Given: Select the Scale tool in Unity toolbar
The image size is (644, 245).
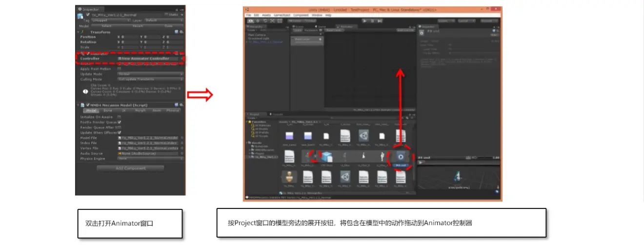Looking at the screenshot, I should click(x=272, y=21).
